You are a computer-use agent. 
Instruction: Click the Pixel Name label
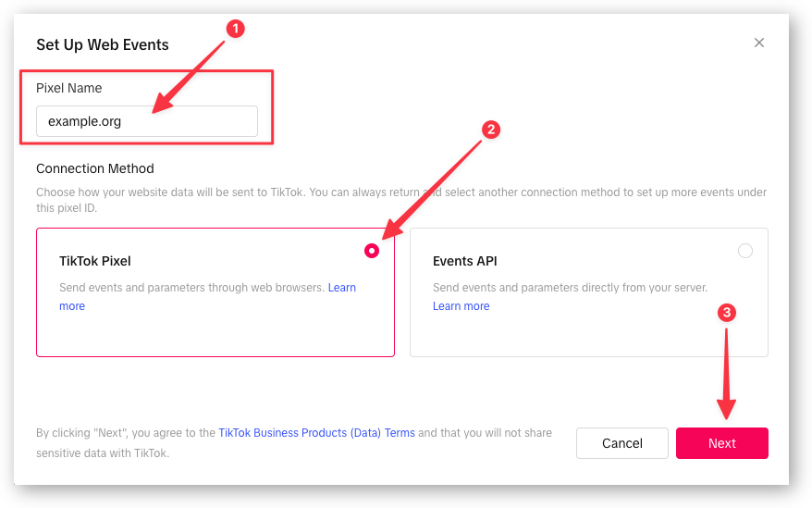69,88
